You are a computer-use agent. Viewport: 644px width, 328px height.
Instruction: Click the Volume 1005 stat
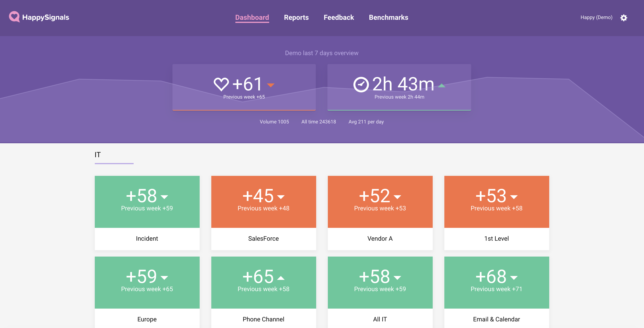pos(274,122)
